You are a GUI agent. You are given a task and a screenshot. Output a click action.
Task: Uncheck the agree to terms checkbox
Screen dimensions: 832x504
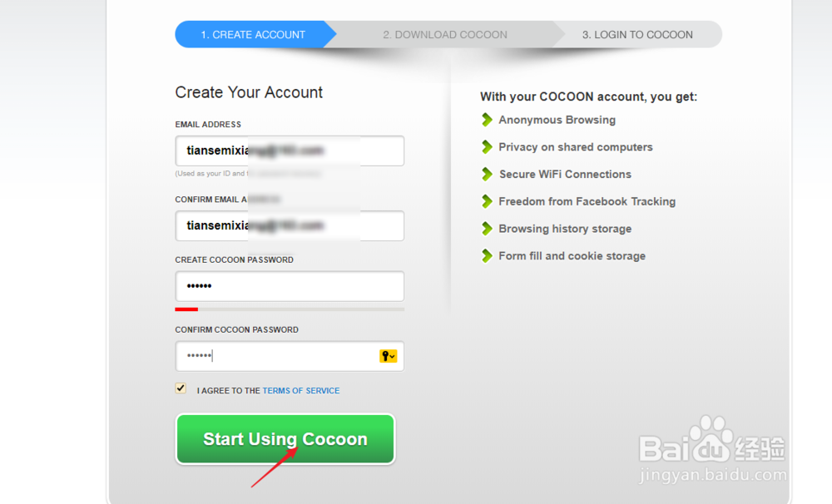[x=181, y=388]
